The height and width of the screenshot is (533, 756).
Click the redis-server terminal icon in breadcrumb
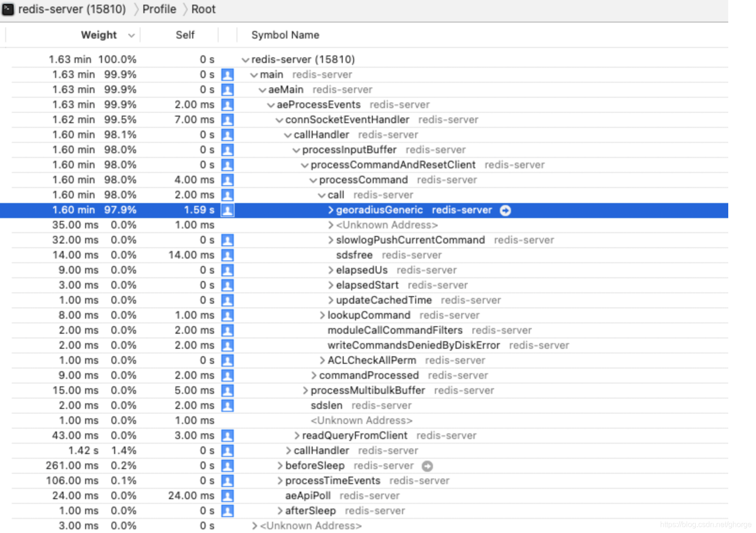click(8, 9)
